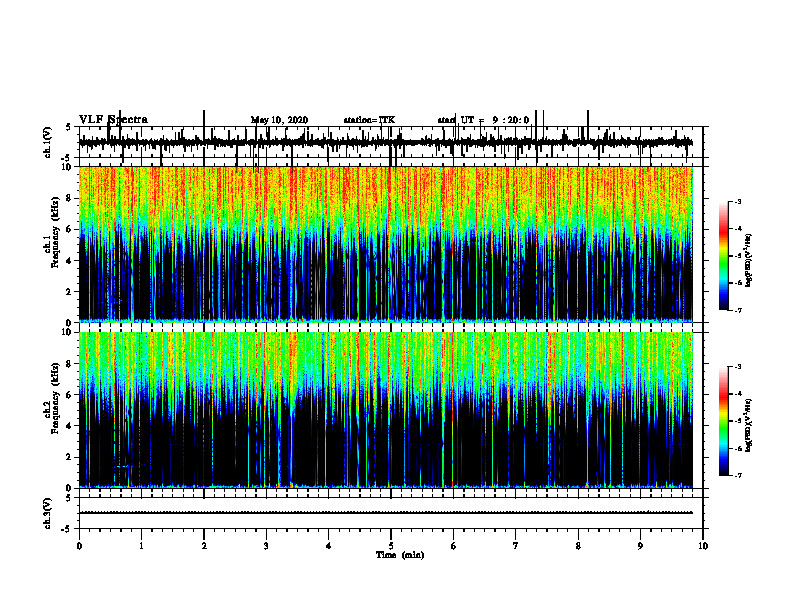
Task: Click the "VLF Spectra" plot title
Action: [113, 120]
